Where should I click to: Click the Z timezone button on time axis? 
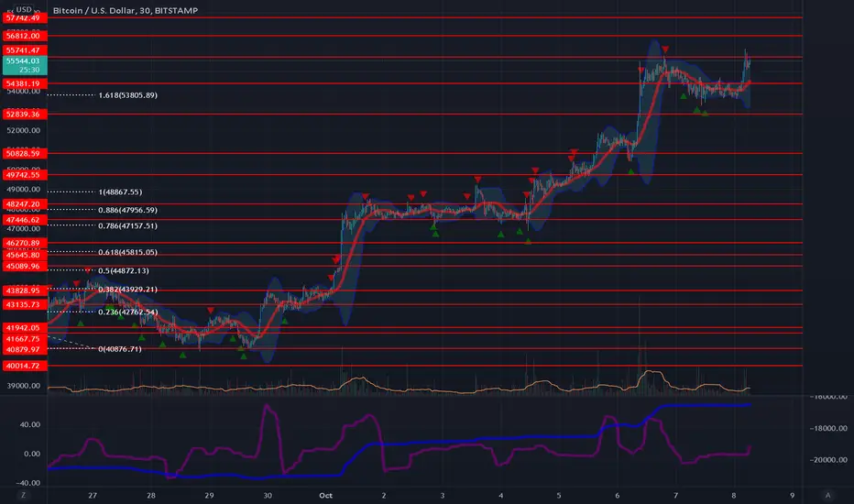23,495
